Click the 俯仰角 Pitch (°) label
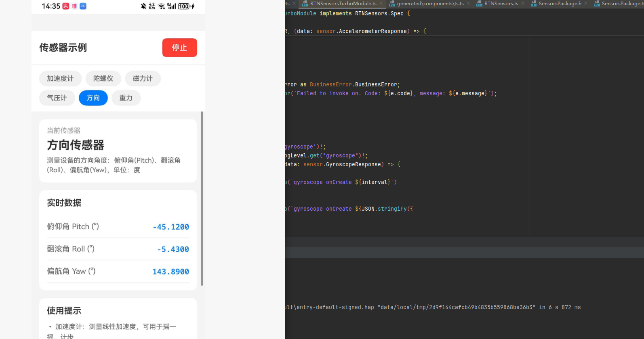 [x=73, y=226]
